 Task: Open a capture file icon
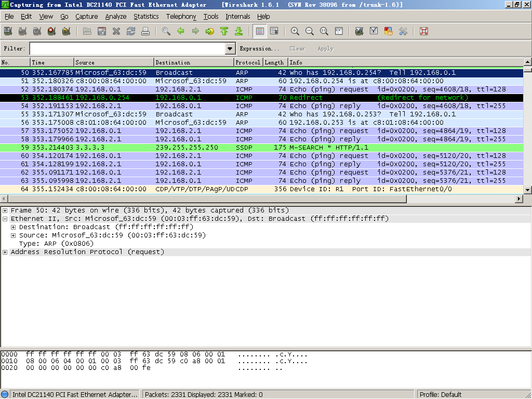pyautogui.click(x=87, y=32)
